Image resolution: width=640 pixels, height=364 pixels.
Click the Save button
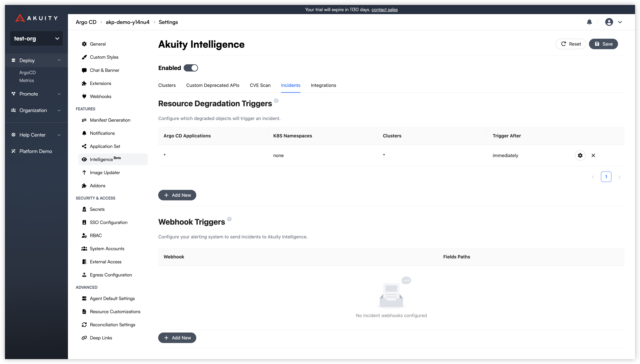[603, 44]
